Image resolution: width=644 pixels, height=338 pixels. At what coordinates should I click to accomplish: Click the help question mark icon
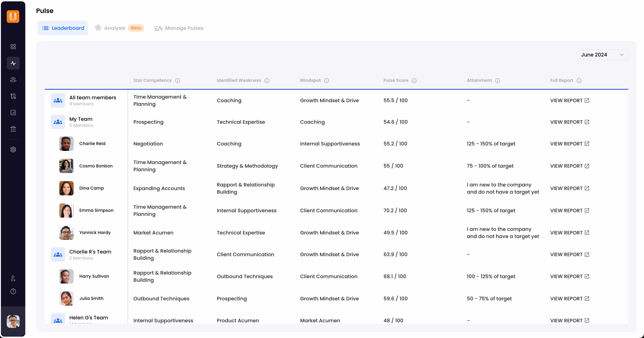pos(13,291)
